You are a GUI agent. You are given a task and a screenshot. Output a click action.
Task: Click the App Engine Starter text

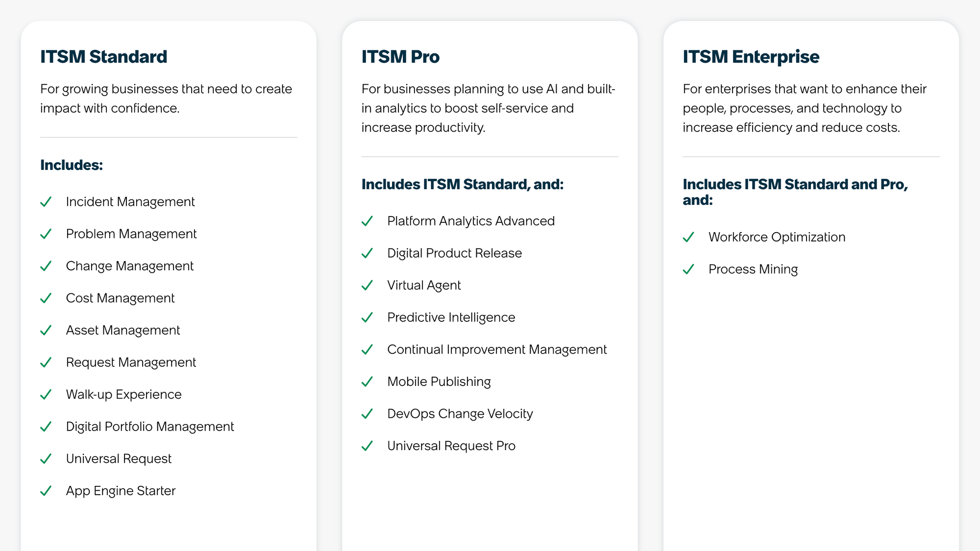[x=121, y=491]
